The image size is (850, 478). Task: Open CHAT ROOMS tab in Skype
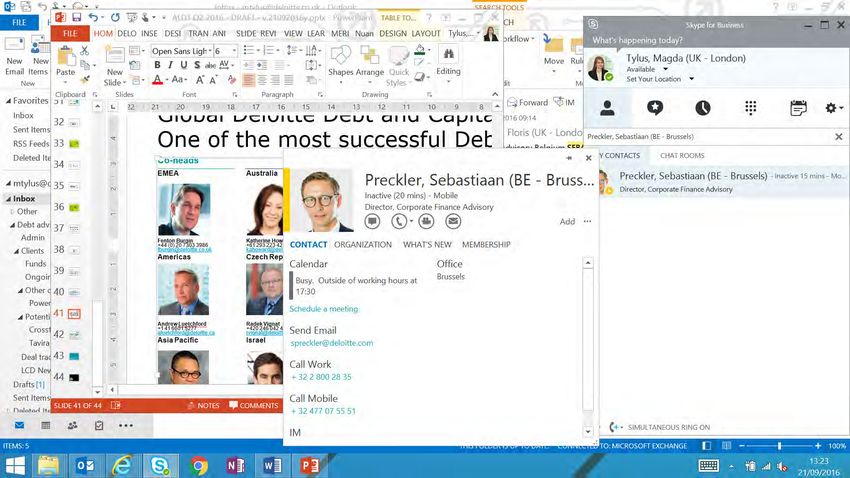(682, 156)
